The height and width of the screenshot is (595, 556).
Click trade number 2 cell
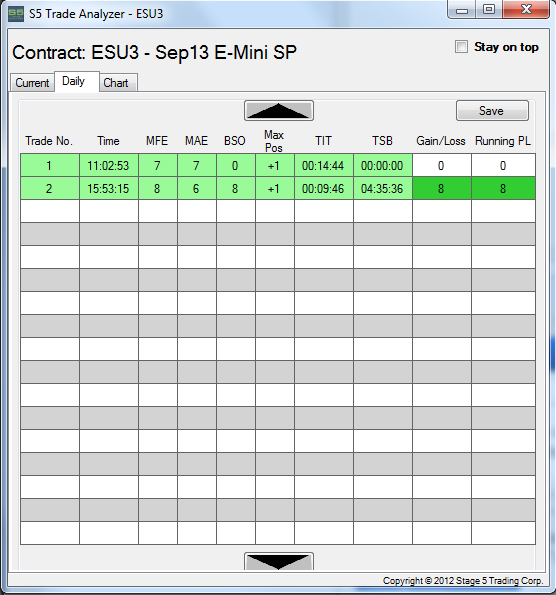(50, 189)
